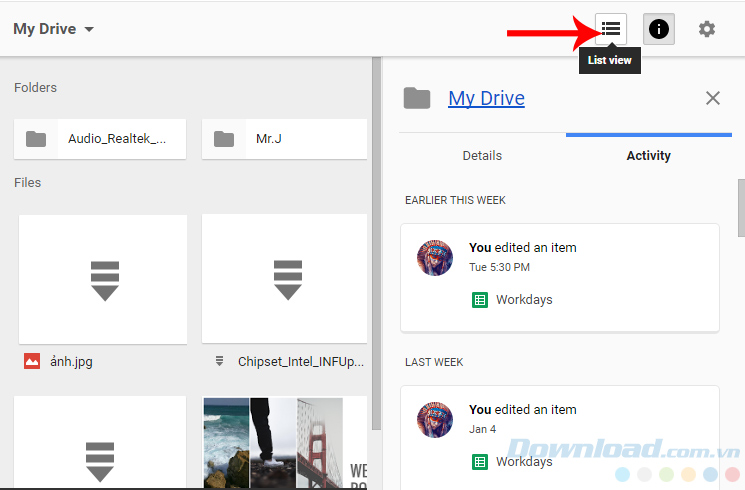Open the Mr.J folder
The width and height of the screenshot is (745, 490).
click(284, 139)
